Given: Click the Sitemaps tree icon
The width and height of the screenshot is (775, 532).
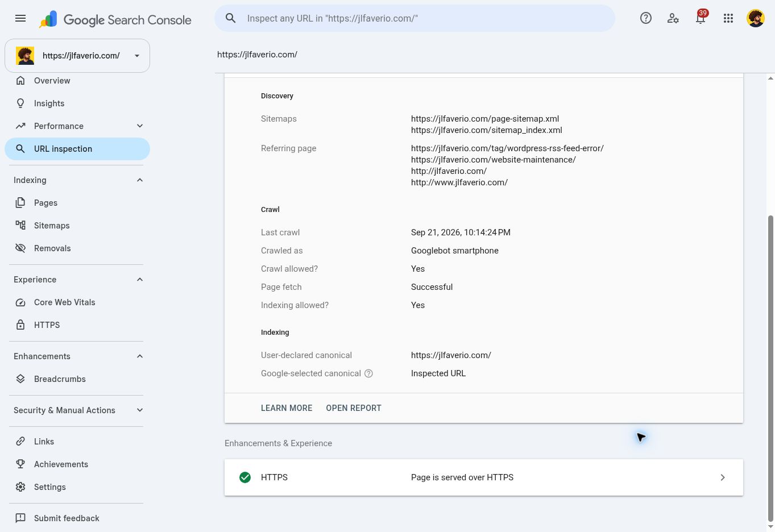Looking at the screenshot, I should 20,225.
